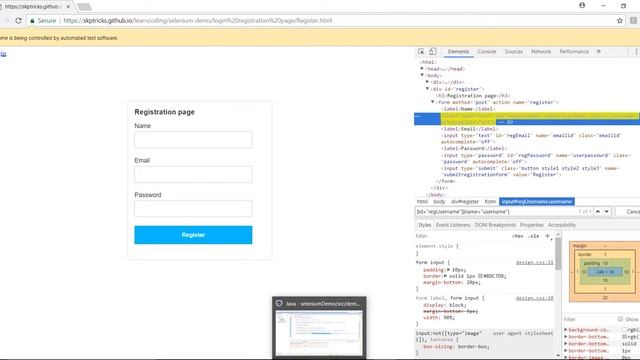Image resolution: width=640 pixels, height=360 pixels.
Task: Select the Event Listeners pane tab
Action: pos(453,225)
